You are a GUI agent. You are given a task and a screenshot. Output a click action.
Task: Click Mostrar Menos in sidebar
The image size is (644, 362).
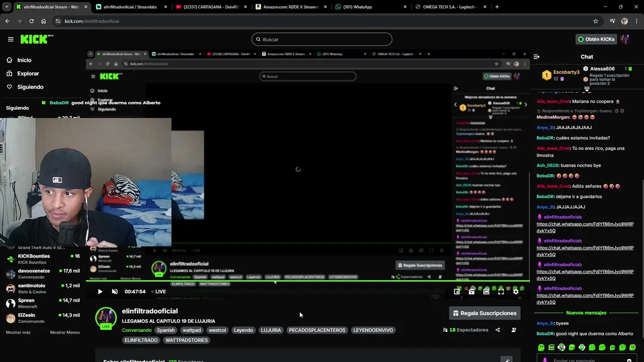65,332
